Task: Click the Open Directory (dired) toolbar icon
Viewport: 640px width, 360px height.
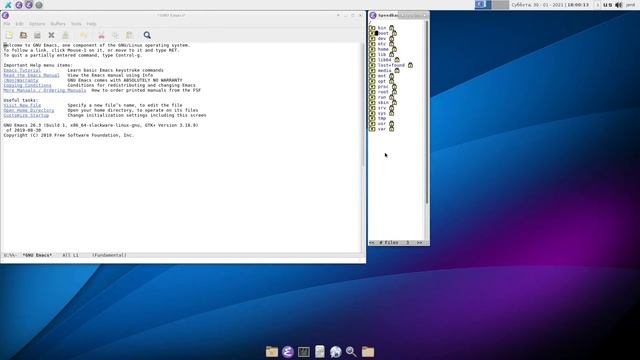Action: click(x=37, y=35)
